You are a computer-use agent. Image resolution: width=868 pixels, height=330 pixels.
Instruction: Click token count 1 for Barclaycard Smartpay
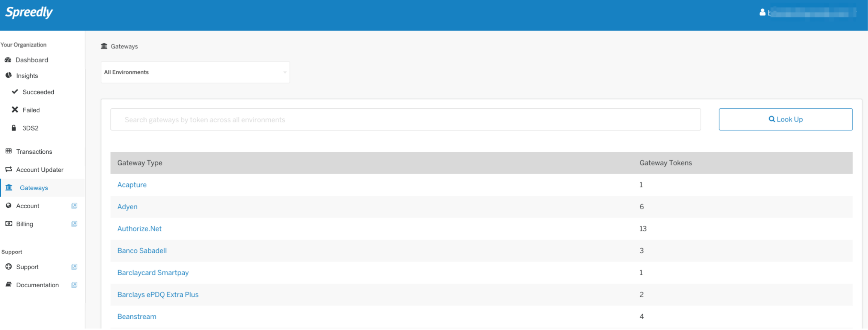641,273
